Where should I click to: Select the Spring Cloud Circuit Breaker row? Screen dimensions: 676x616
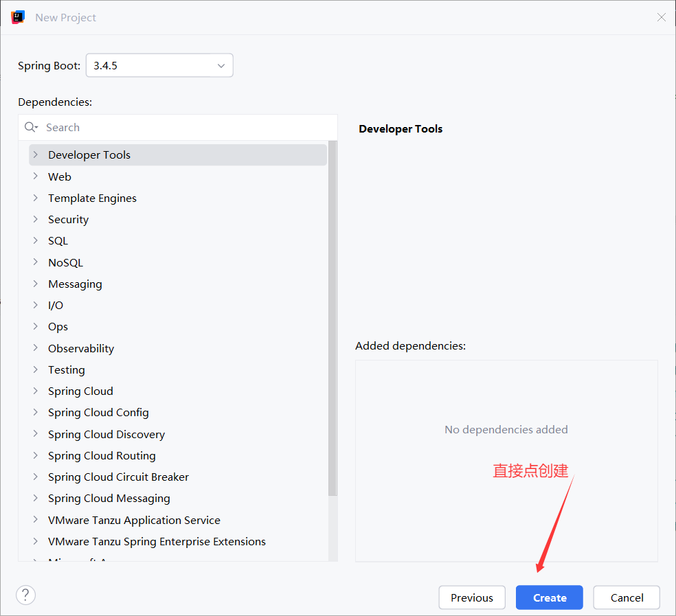click(x=178, y=477)
